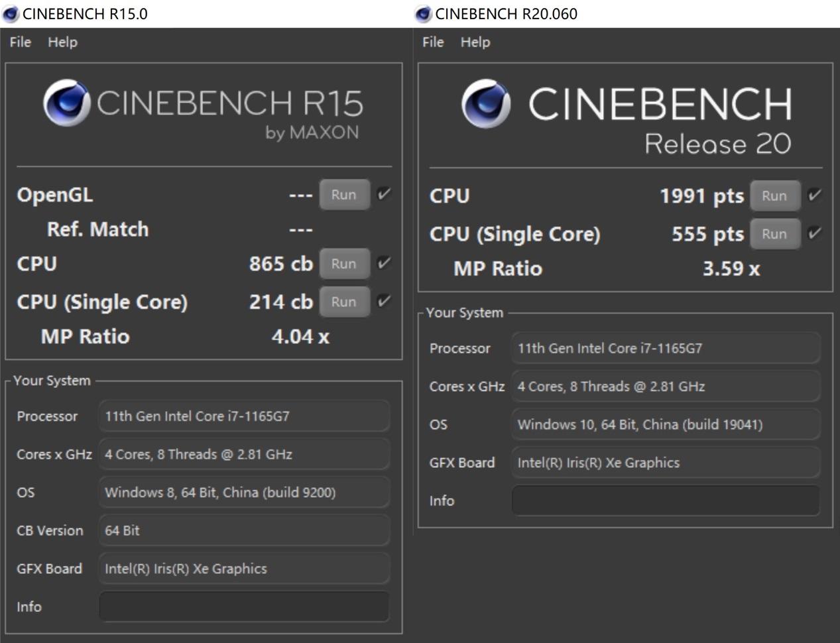Run the R15 Single Core test

click(x=344, y=302)
